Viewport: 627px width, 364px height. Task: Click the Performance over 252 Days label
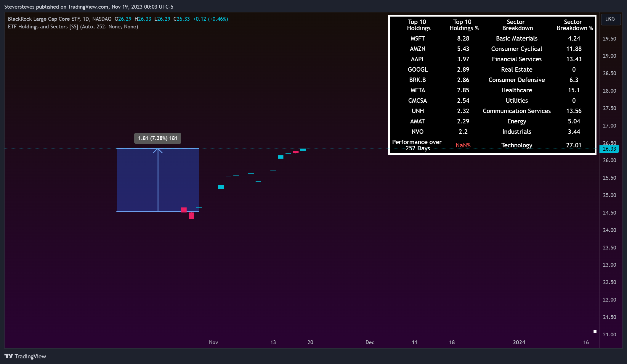(x=417, y=145)
